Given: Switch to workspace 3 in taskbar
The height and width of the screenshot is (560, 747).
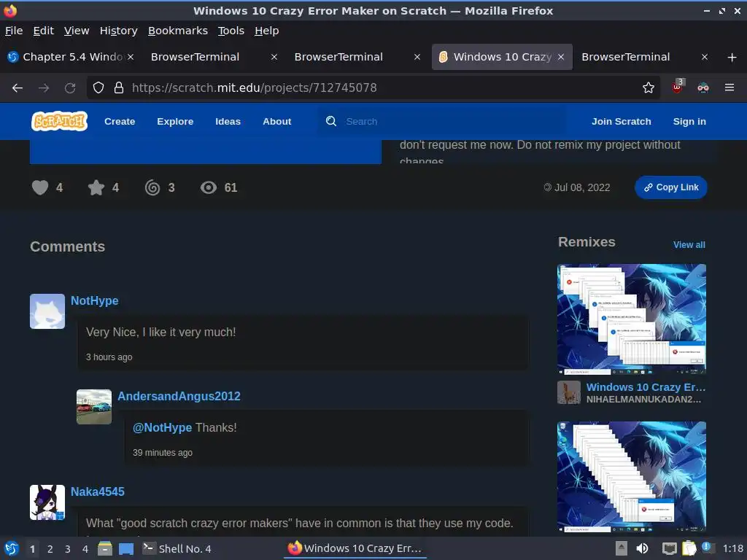Looking at the screenshot, I should click(68, 549).
